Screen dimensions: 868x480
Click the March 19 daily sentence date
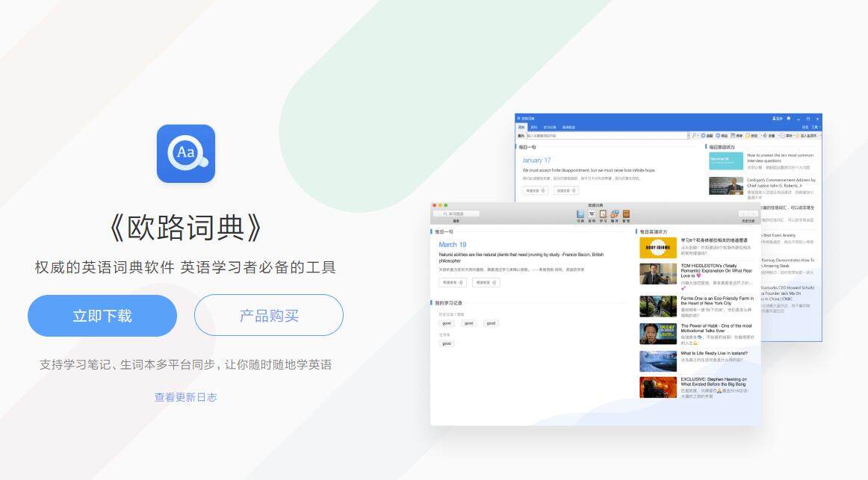click(452, 244)
